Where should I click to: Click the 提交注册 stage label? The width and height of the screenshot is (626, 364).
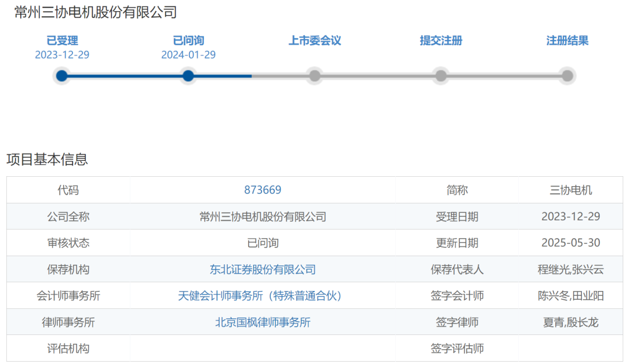point(441,41)
